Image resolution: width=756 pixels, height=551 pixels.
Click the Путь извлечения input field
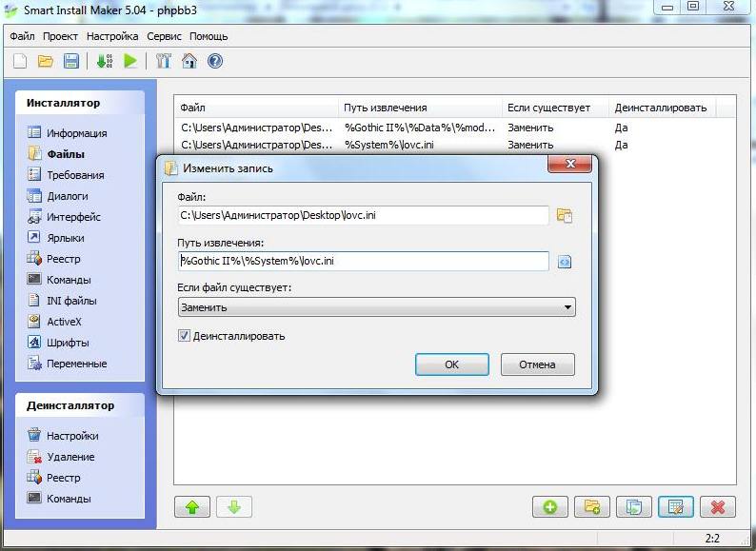(x=363, y=261)
